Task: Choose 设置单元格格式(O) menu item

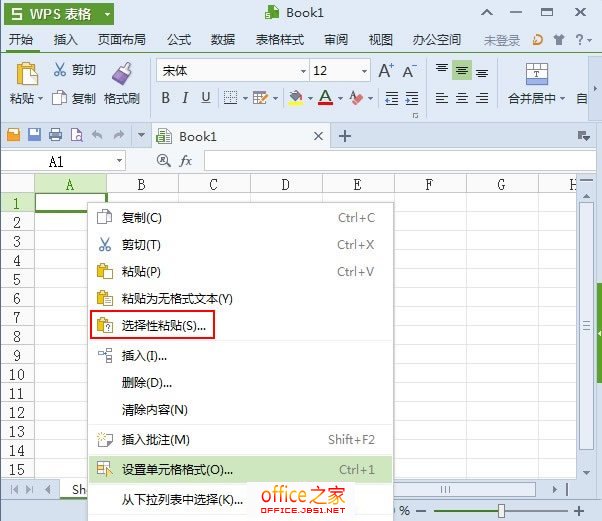Action: [240, 469]
